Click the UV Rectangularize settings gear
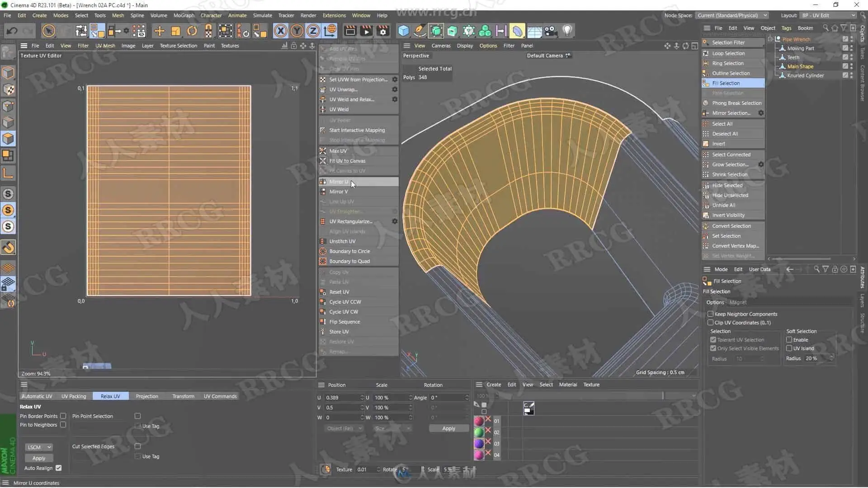Image resolution: width=868 pixels, height=488 pixels. pyautogui.click(x=395, y=221)
